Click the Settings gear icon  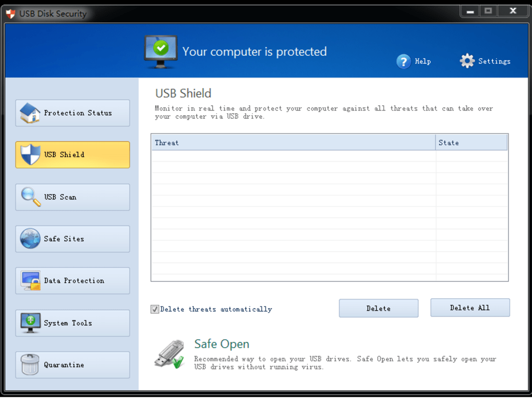[x=467, y=60]
